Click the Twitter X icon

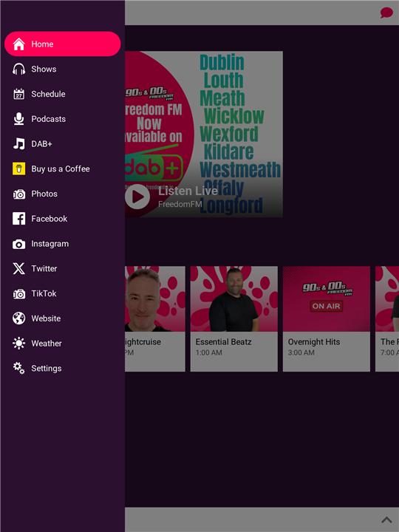click(x=18, y=268)
